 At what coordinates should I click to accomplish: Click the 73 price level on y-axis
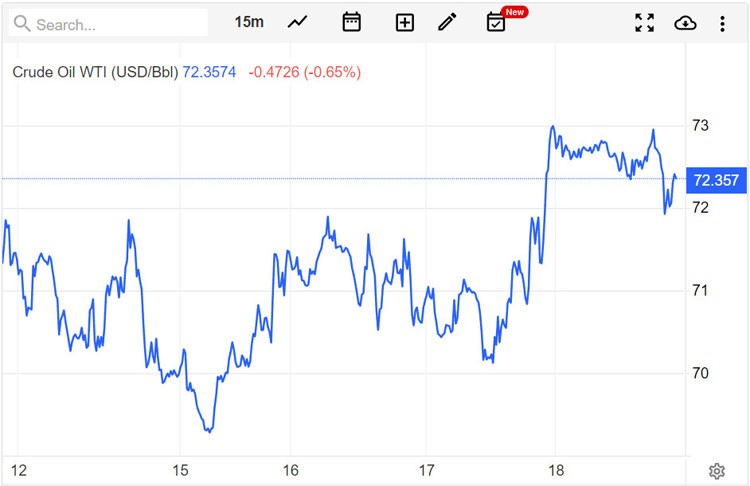click(x=701, y=125)
